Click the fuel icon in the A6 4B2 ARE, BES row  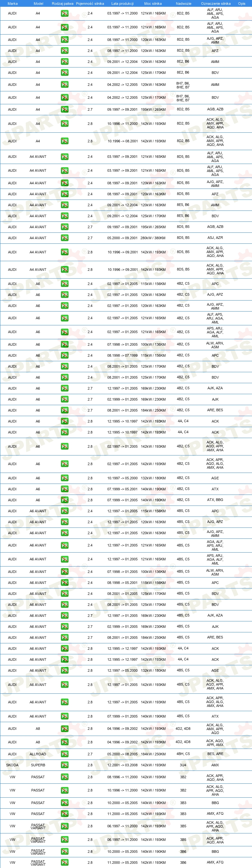pos(64,410)
